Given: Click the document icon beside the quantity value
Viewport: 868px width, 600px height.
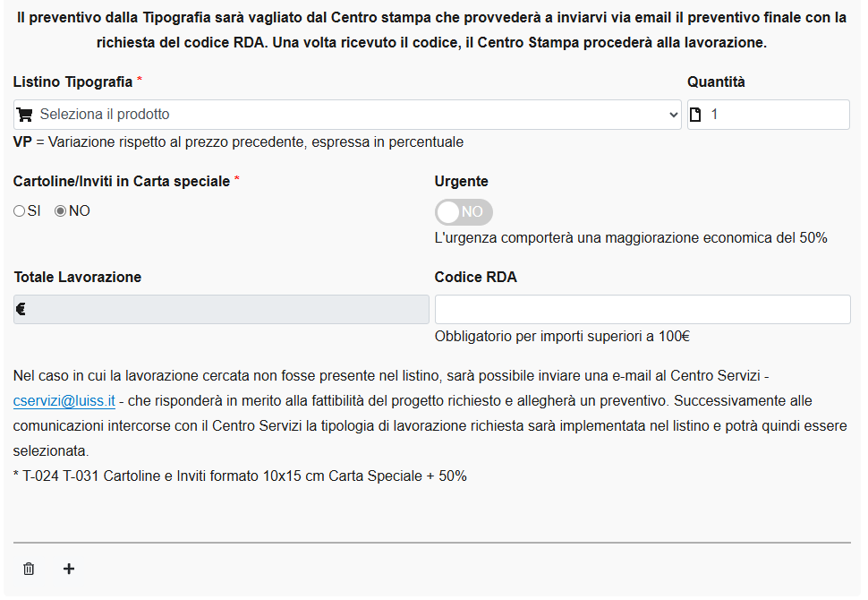Looking at the screenshot, I should (x=696, y=115).
